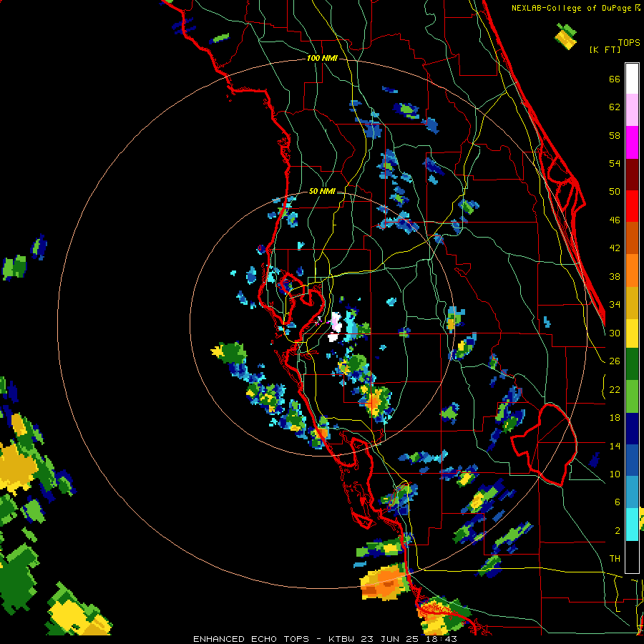644x644 pixels.
Task: Click the TH threshold label
Action: [615, 559]
